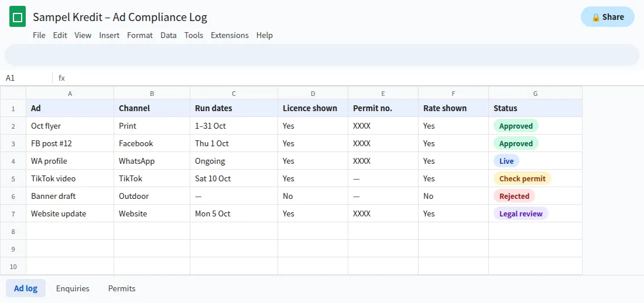Click the Live status chip
The image size is (644, 303).
click(x=506, y=161)
